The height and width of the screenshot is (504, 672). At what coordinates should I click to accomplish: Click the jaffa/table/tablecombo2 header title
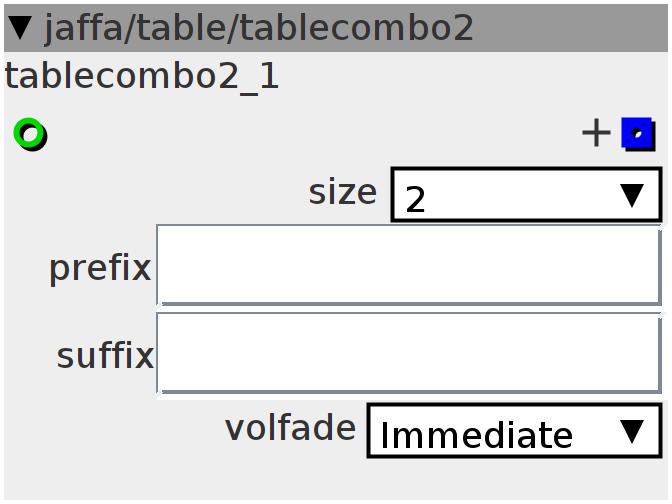(x=259, y=28)
